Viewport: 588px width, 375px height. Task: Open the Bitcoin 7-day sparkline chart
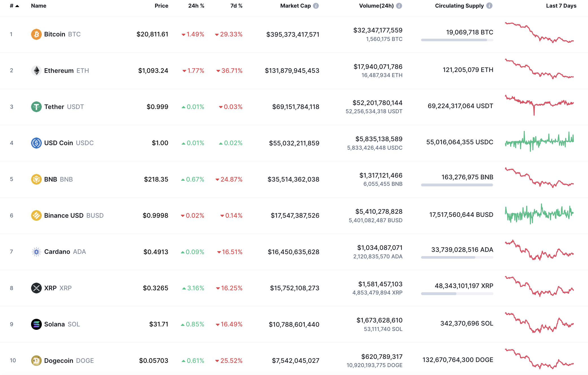[x=539, y=33]
